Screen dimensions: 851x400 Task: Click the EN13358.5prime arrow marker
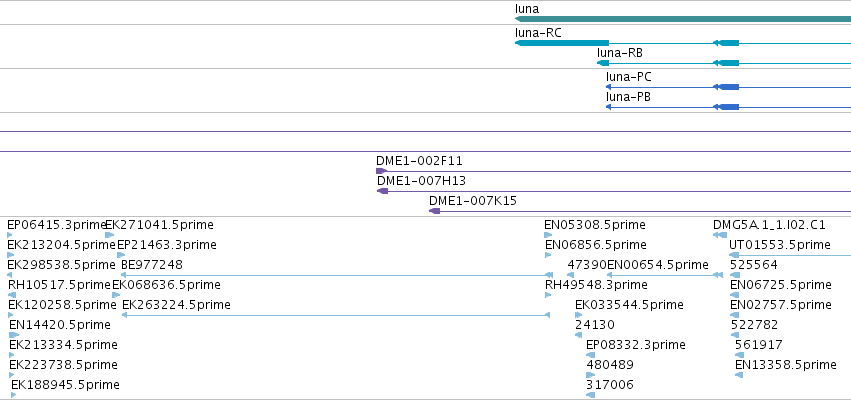click(739, 375)
